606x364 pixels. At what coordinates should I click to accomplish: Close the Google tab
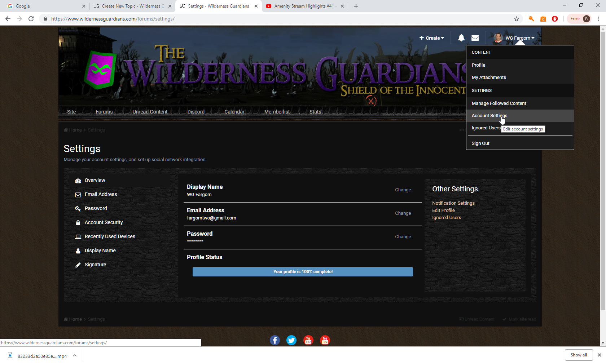(x=84, y=6)
